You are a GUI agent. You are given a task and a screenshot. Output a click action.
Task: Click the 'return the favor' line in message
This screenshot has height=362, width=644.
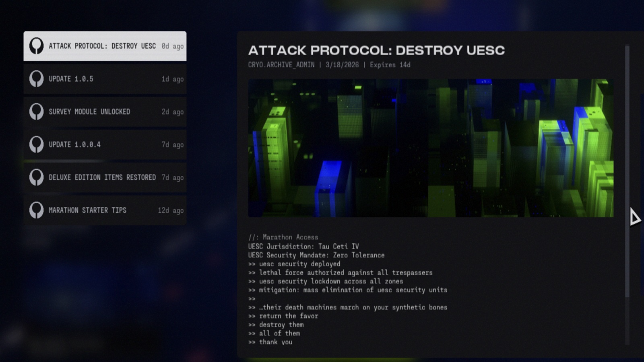pyautogui.click(x=288, y=316)
